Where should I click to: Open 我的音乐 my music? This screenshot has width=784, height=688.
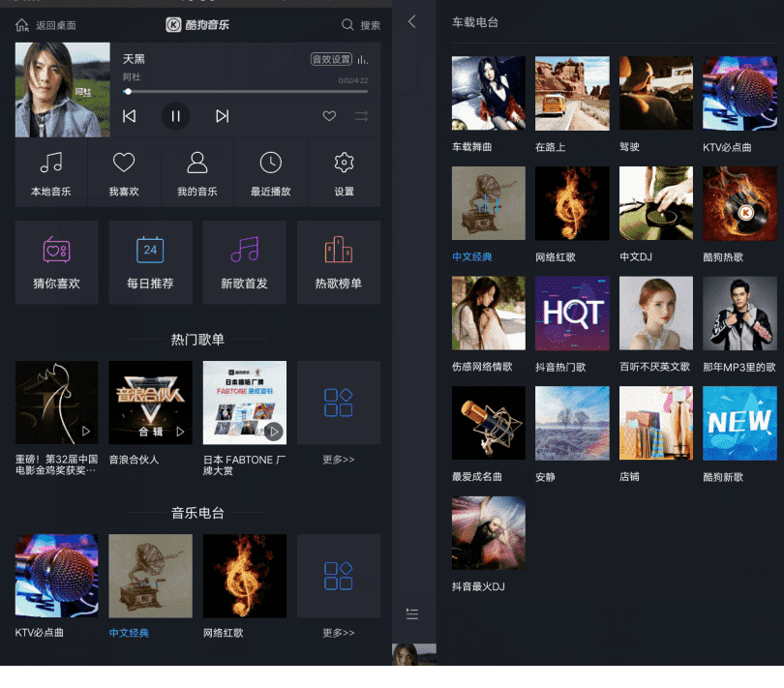pyautogui.click(x=197, y=173)
